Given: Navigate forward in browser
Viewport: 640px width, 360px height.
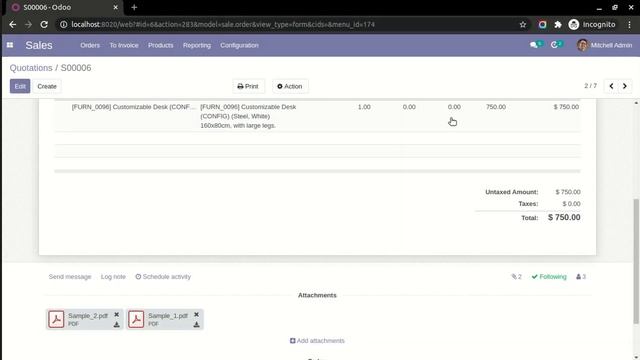Looking at the screenshot, I should [x=28, y=24].
